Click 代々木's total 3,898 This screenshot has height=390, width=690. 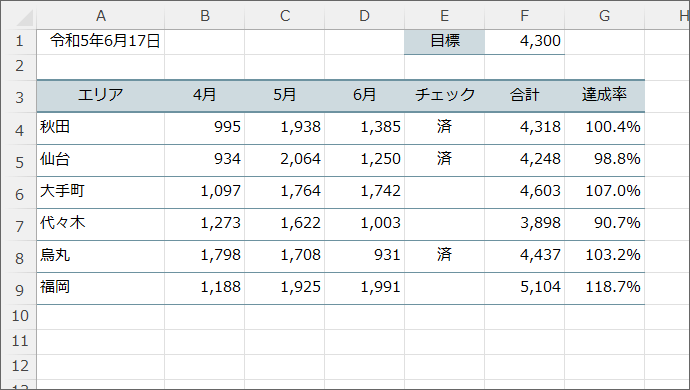(525, 224)
